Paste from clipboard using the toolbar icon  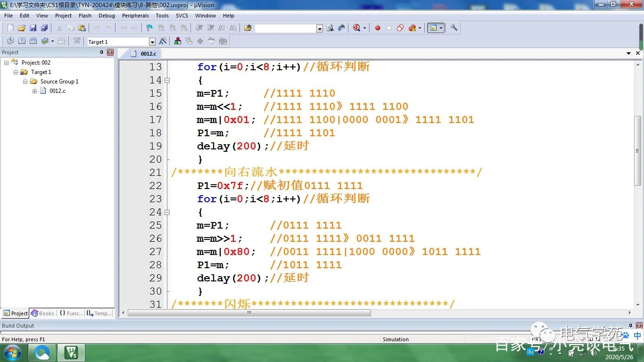(82, 28)
